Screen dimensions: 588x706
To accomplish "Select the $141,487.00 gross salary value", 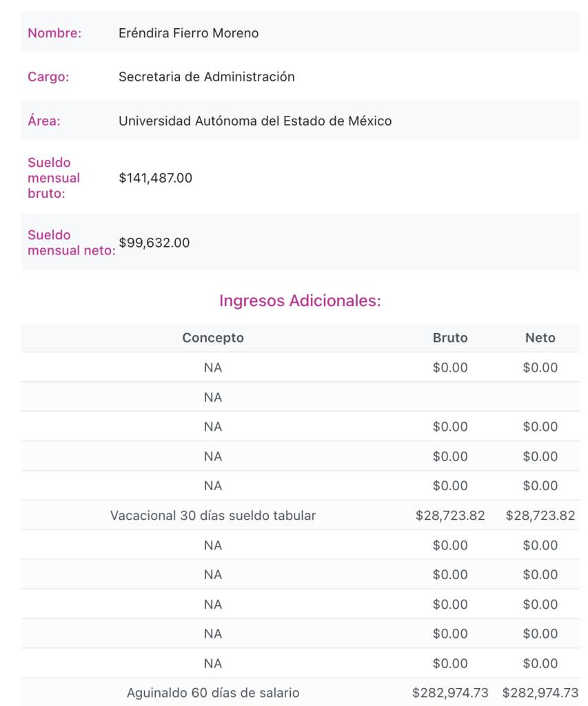I will tap(155, 179).
